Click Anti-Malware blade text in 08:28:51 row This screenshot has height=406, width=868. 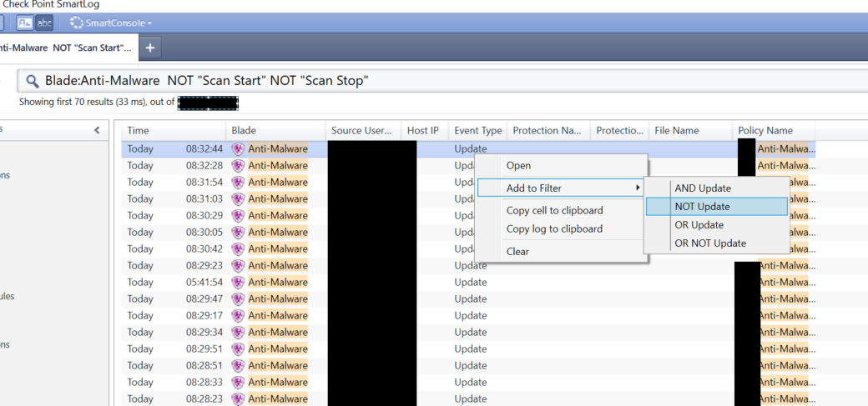pyautogui.click(x=277, y=365)
